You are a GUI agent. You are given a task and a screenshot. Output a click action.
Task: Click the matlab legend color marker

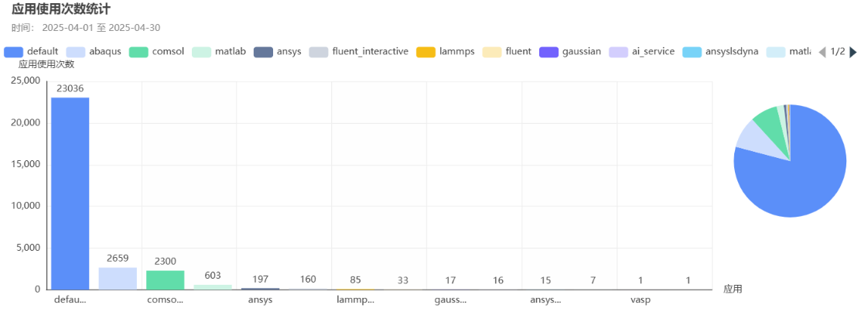click(x=202, y=52)
